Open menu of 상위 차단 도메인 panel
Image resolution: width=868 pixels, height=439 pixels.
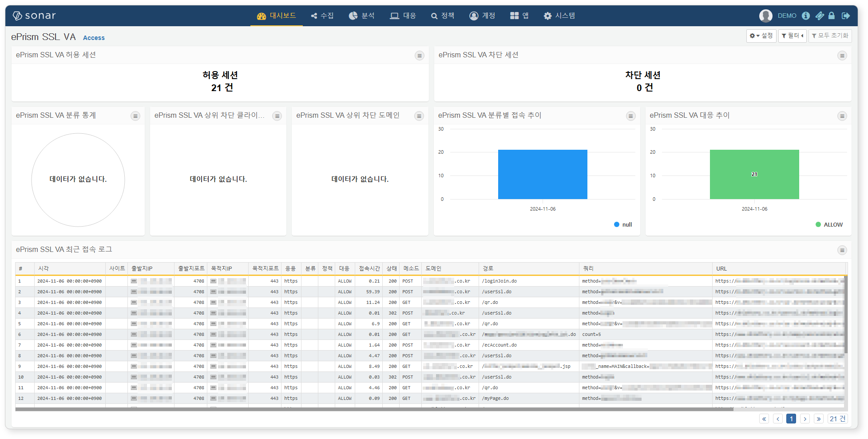419,116
